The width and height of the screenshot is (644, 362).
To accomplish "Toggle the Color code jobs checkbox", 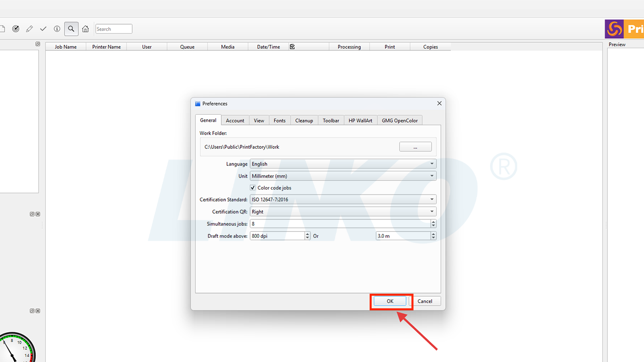I will pos(253,188).
